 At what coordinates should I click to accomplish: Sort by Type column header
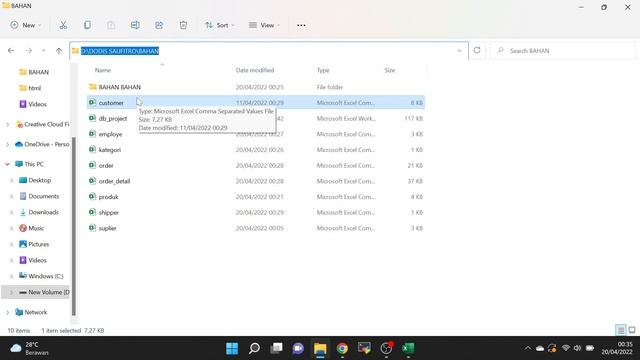coord(323,70)
